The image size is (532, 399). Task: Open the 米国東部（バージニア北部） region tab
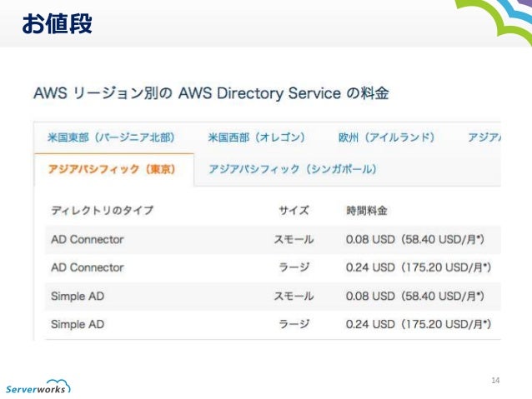pyautogui.click(x=111, y=137)
